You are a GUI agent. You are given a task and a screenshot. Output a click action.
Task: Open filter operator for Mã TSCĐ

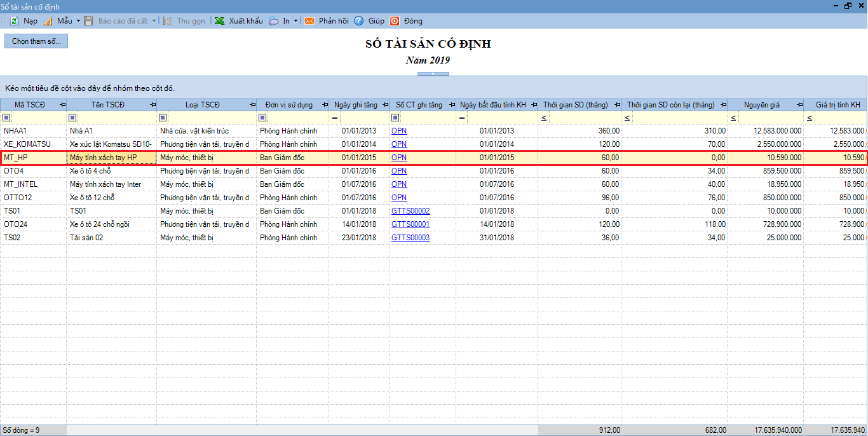pyautogui.click(x=6, y=118)
